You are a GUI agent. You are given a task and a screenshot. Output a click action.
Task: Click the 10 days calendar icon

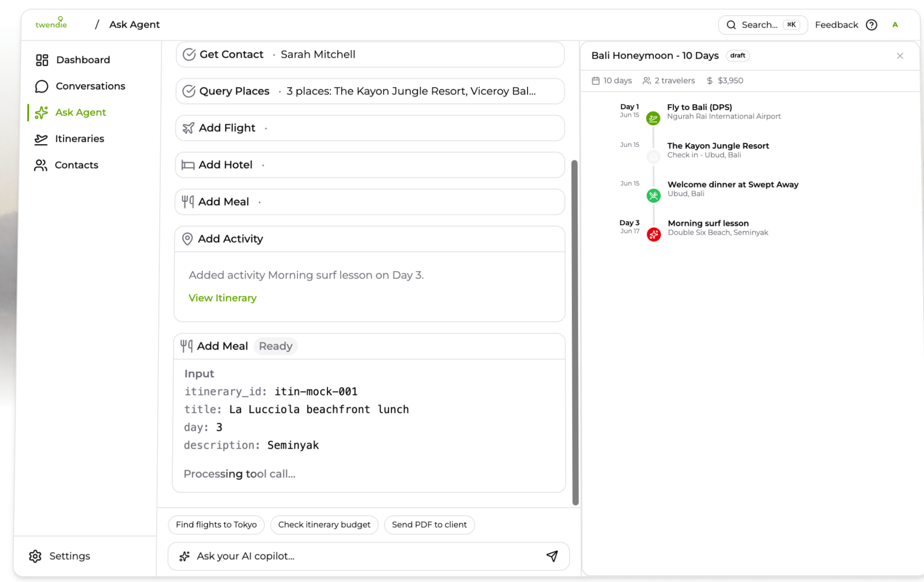click(x=596, y=80)
